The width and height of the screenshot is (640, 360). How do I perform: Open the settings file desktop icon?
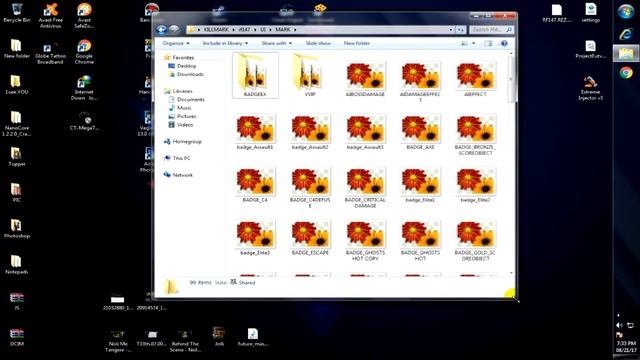(x=590, y=13)
